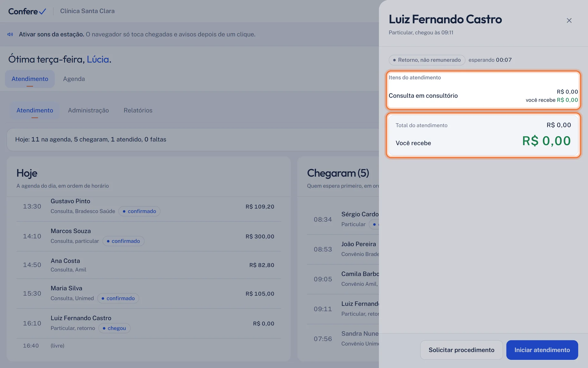Close the Luiz Fernando Castro panel
Viewport: 588px width, 368px height.
(x=569, y=21)
